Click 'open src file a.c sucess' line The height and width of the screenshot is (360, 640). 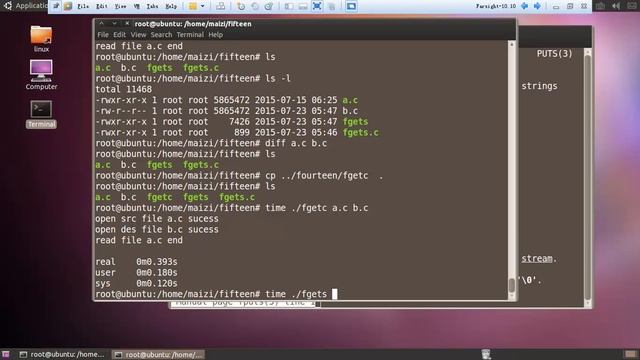[x=157, y=219]
